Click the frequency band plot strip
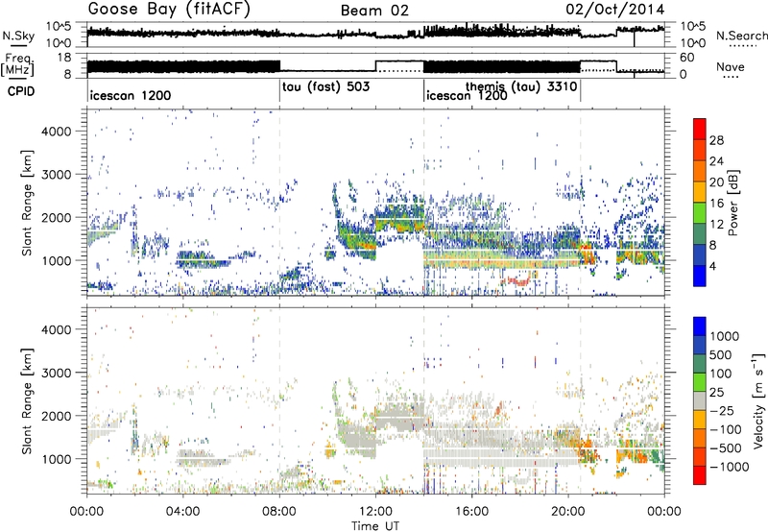 click(x=375, y=65)
